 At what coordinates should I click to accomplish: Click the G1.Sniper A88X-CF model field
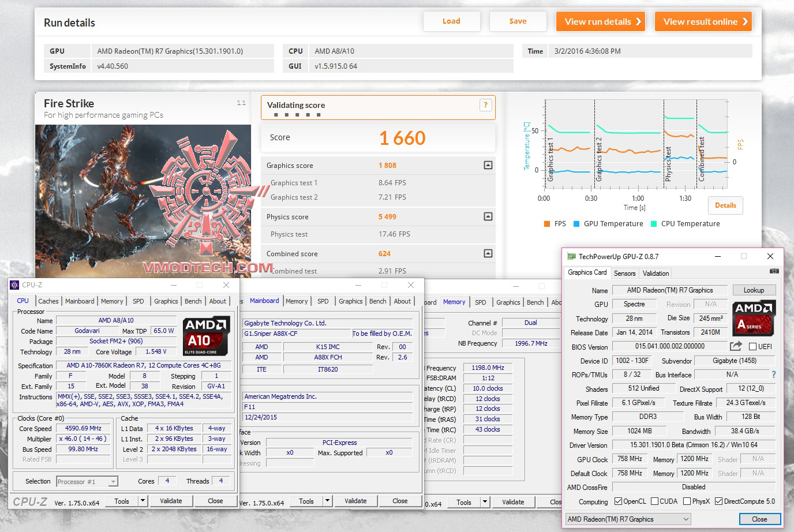coord(297,334)
